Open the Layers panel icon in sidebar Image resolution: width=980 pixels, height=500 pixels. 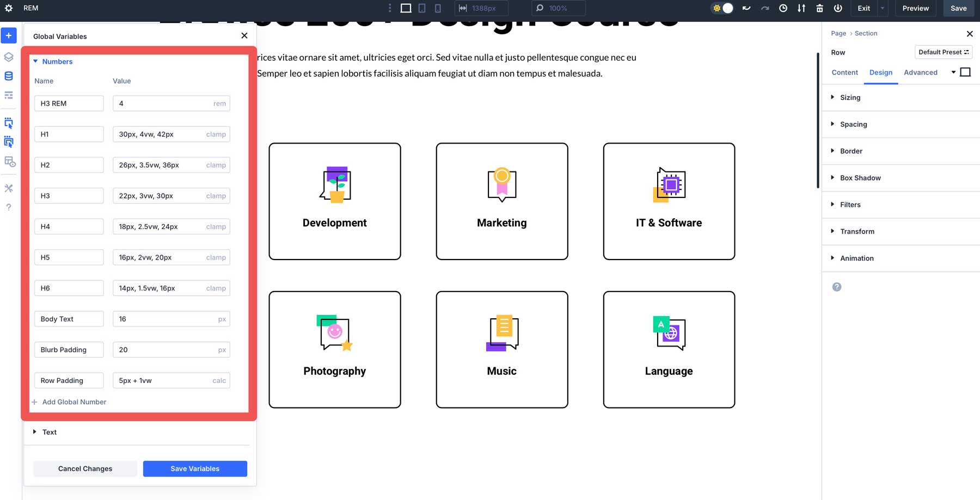coord(9,57)
